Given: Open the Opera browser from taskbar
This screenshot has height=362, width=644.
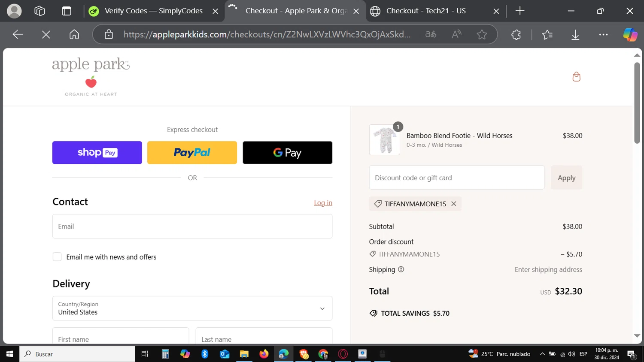Looking at the screenshot, I should click(x=343, y=354).
